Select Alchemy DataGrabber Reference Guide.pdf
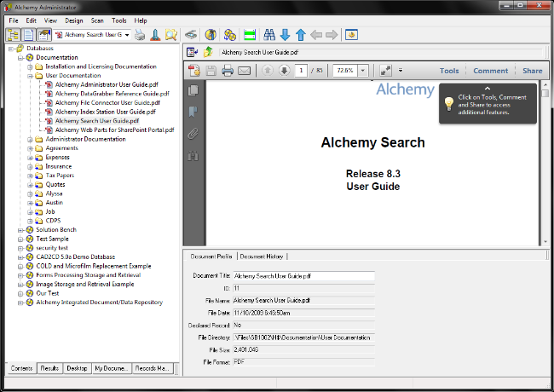This screenshot has width=554, height=392. (112, 94)
